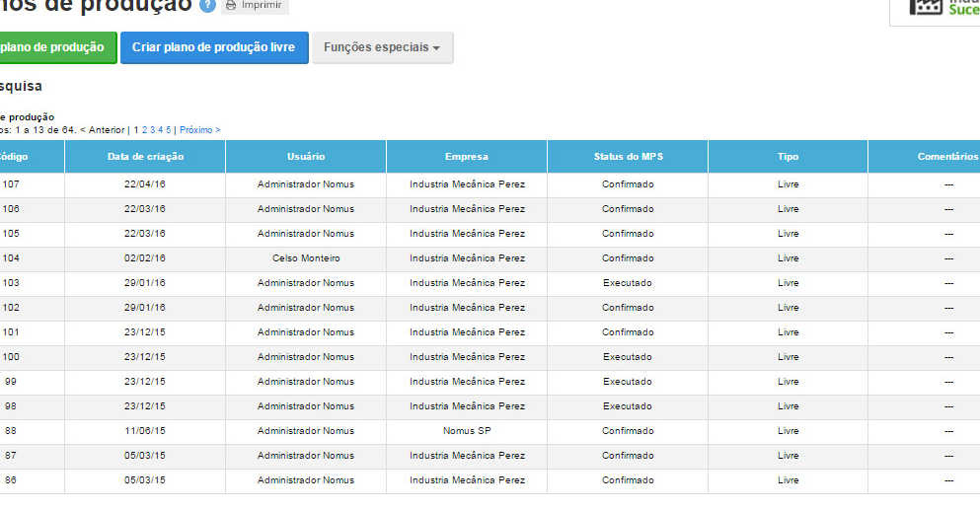Screen dimensions: 980x510
Task: Click Confirmado status in row 88
Action: point(628,431)
